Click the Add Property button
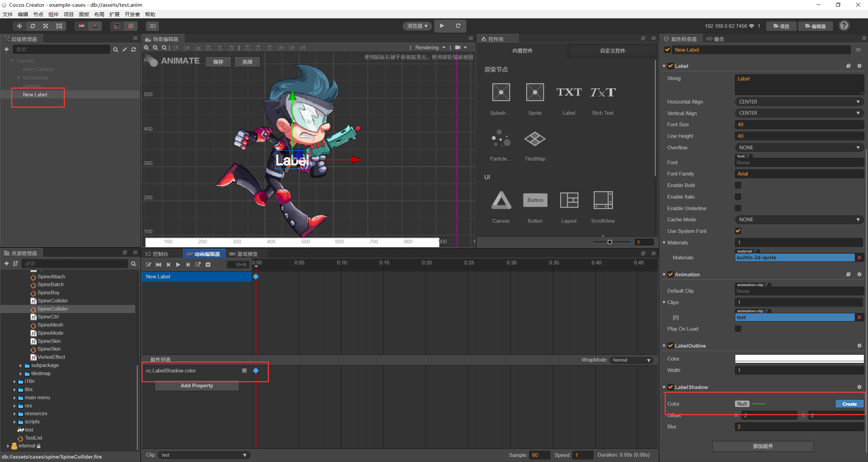The image size is (868, 462). [197, 386]
